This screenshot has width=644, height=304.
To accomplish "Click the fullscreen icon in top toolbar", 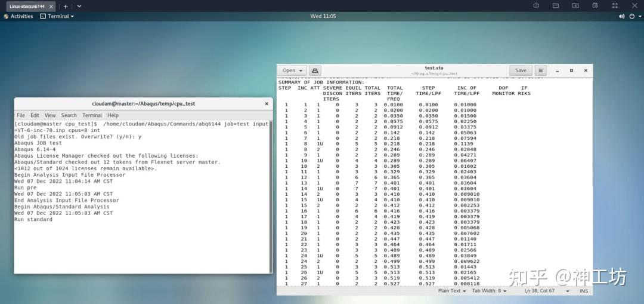I will 615,5.
